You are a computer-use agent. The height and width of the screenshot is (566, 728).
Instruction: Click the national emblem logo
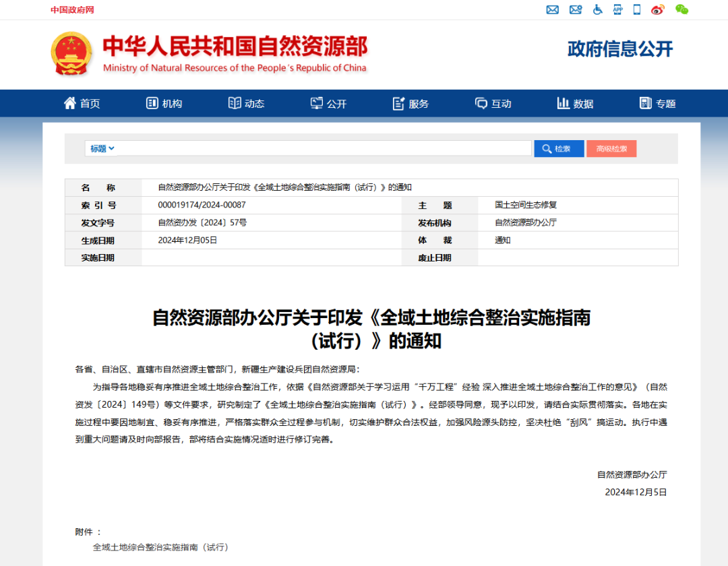71,54
